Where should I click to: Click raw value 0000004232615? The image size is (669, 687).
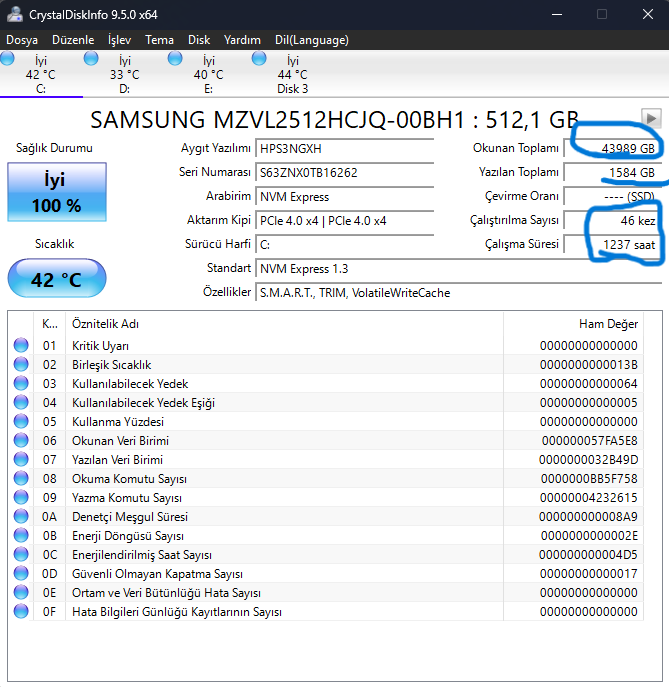(588, 498)
